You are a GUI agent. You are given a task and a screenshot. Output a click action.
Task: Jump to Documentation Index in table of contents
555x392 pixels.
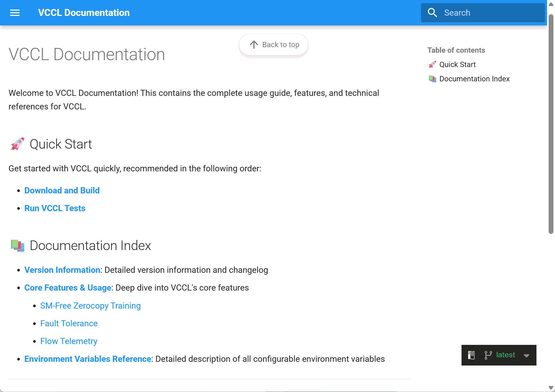click(474, 79)
